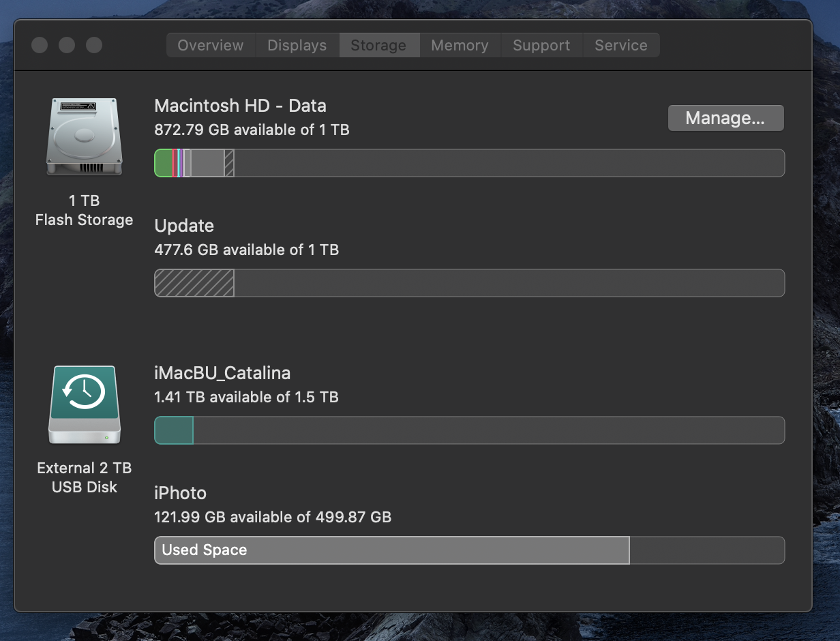Switch to the Overview tab
The width and height of the screenshot is (840, 641).
point(211,45)
